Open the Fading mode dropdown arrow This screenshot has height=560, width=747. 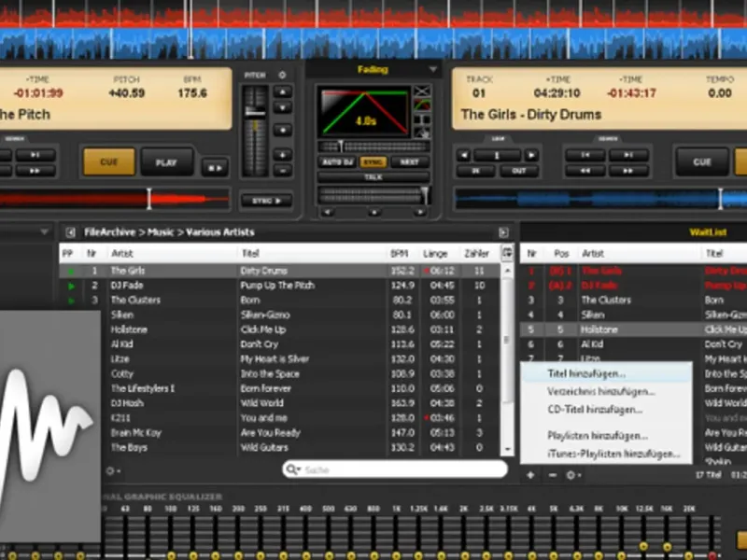pyautogui.click(x=432, y=69)
